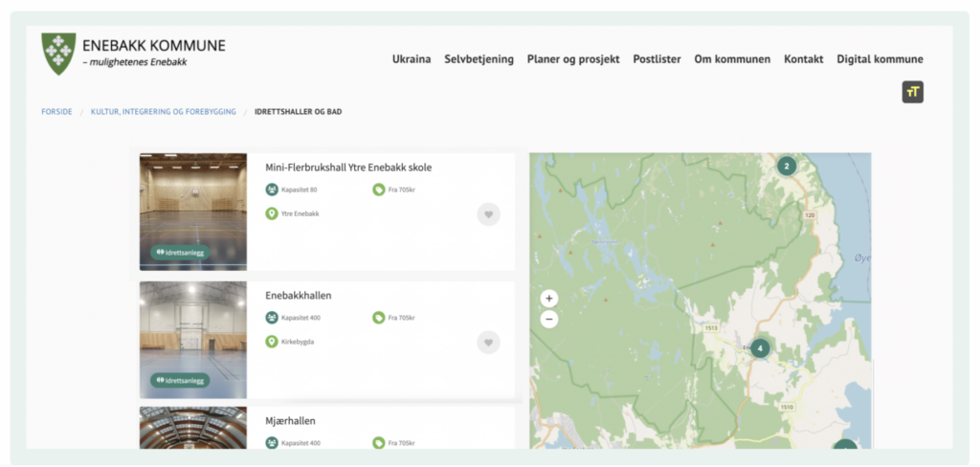Expand the Planer og prosjekt menu
Screen dimensions: 980x467
tap(573, 59)
